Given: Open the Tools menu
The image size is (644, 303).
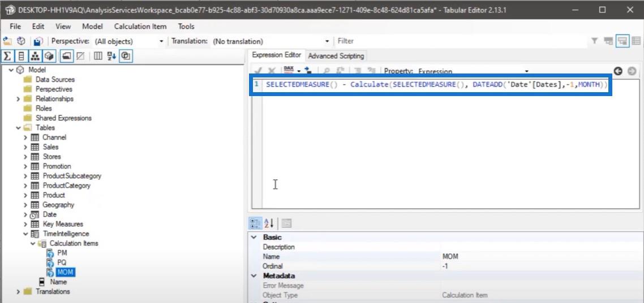Looking at the screenshot, I should 186,26.
